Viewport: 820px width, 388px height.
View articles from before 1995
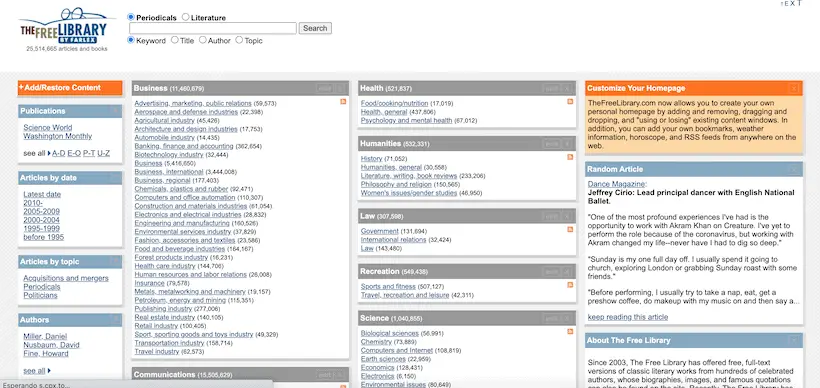[43, 237]
